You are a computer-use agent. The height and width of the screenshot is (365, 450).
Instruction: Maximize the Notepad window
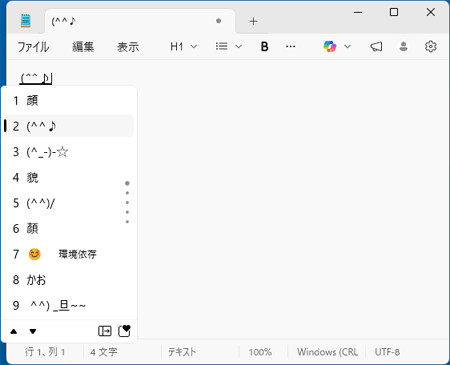coord(394,12)
